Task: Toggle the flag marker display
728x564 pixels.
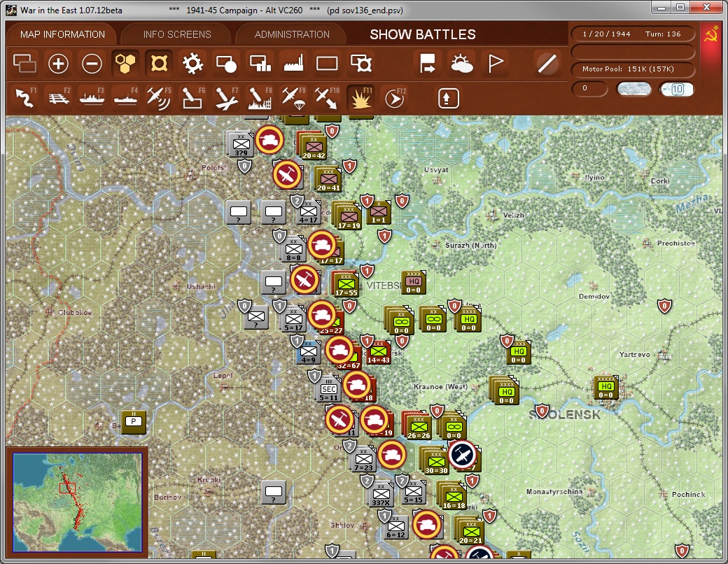Action: coord(497,63)
